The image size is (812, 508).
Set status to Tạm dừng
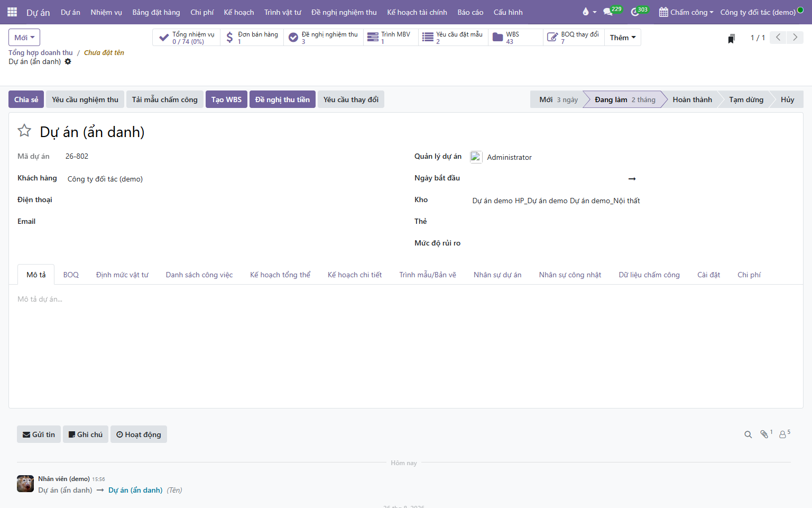click(x=746, y=99)
